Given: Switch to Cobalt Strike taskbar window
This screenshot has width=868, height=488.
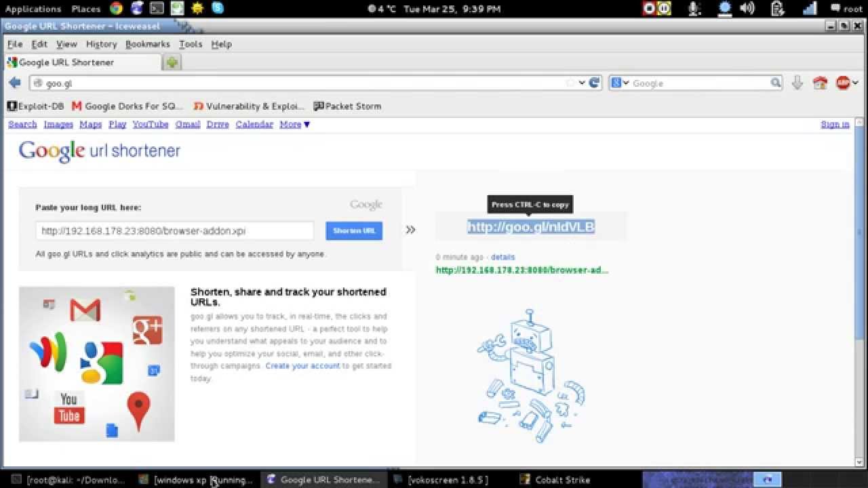Looking at the screenshot, I should tap(555, 480).
